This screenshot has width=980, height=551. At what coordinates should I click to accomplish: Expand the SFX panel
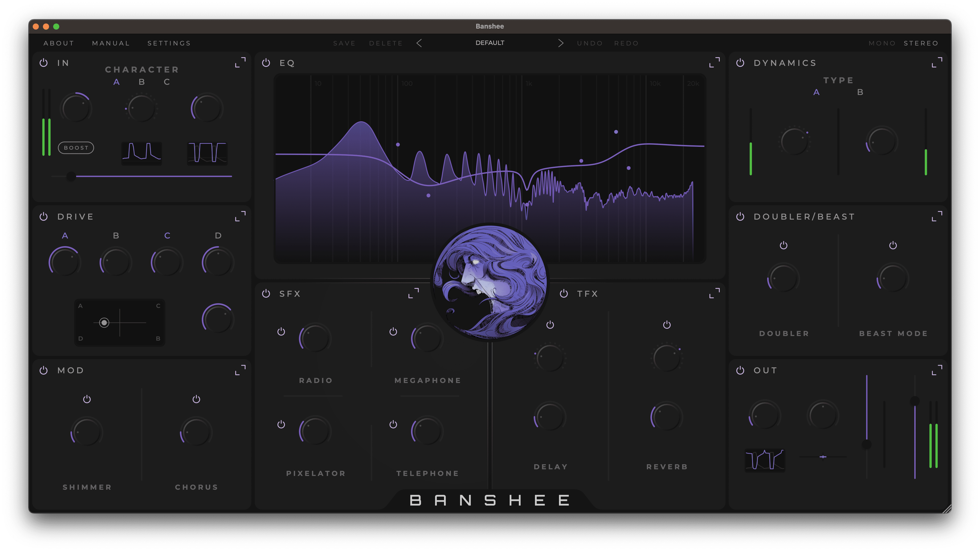click(x=414, y=293)
